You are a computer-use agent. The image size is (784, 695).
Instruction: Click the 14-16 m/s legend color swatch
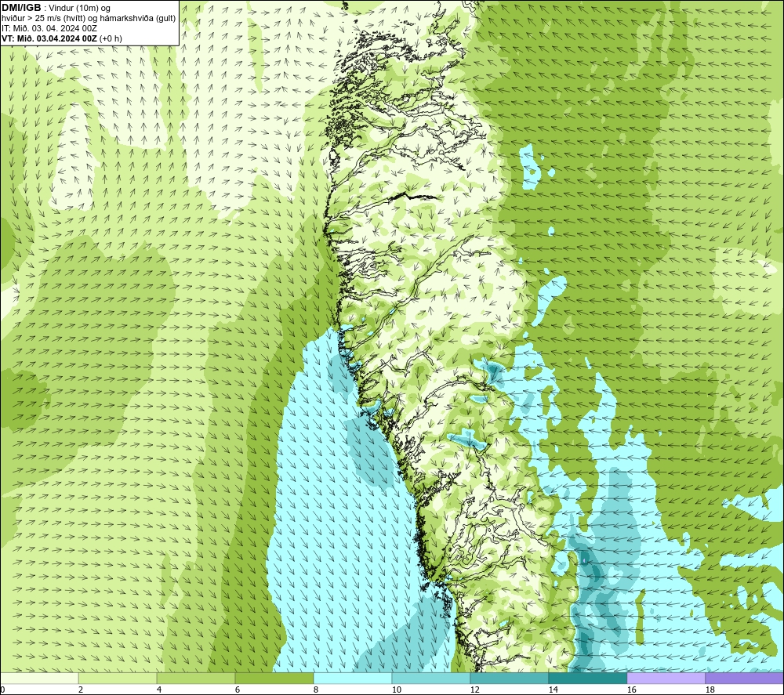click(587, 678)
